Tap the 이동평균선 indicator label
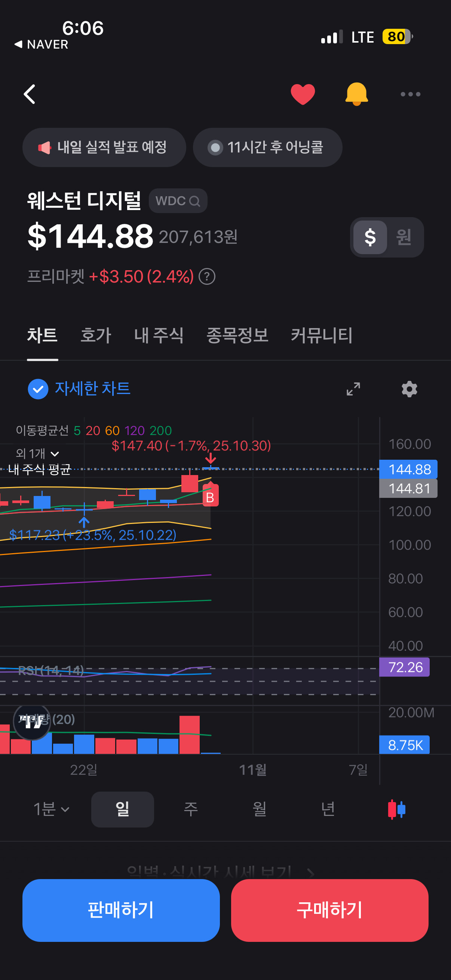This screenshot has width=451, height=980. tap(42, 430)
